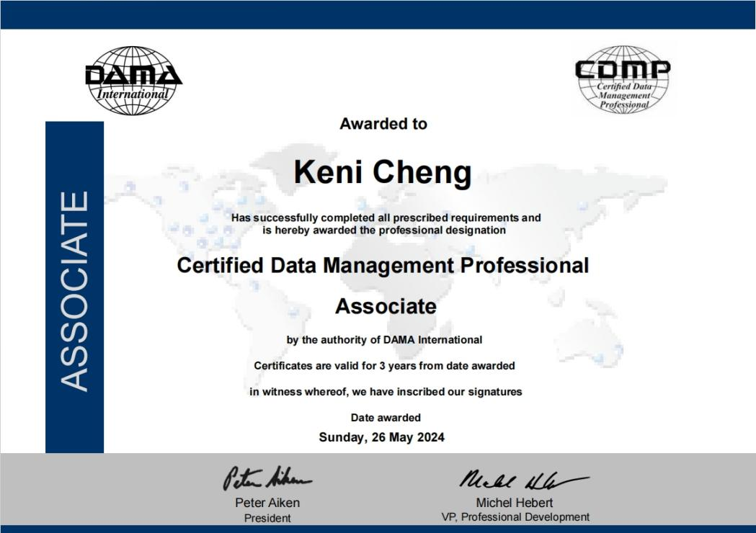Click Peter Aiken's handwritten signature
756x533 pixels.
(267, 478)
